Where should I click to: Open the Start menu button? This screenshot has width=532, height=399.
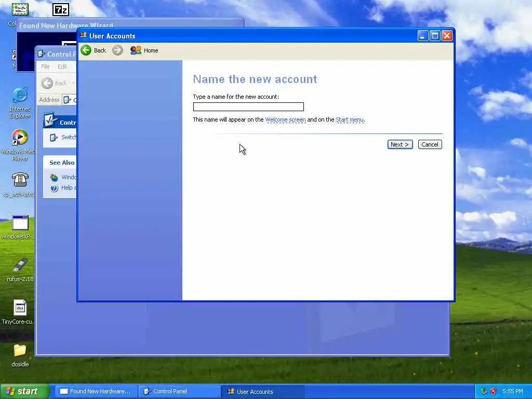24,391
